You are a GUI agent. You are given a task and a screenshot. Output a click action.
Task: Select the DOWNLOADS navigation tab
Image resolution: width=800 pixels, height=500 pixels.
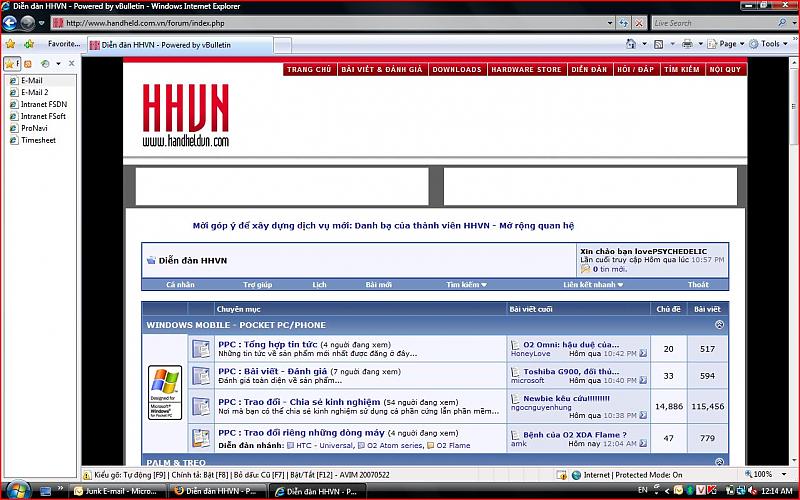(x=457, y=70)
